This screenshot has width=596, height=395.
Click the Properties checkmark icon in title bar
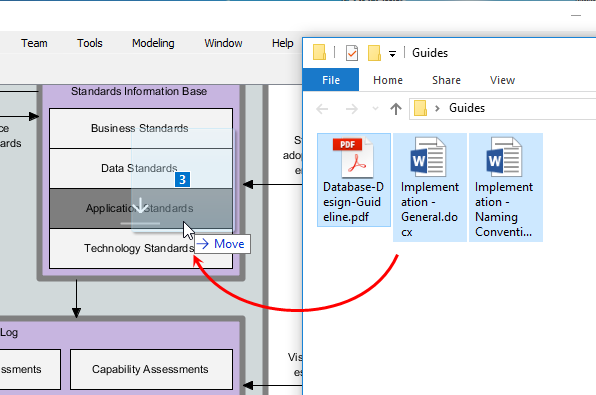click(352, 53)
